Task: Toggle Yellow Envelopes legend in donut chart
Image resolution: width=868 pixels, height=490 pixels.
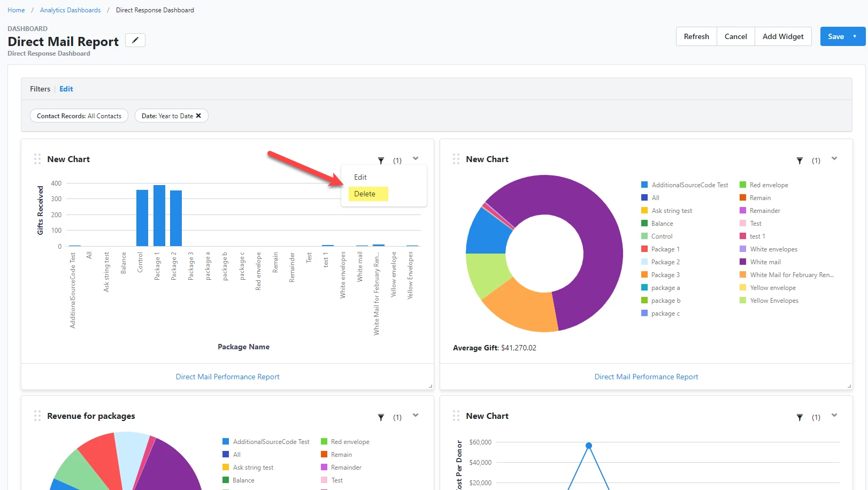Action: click(x=769, y=301)
